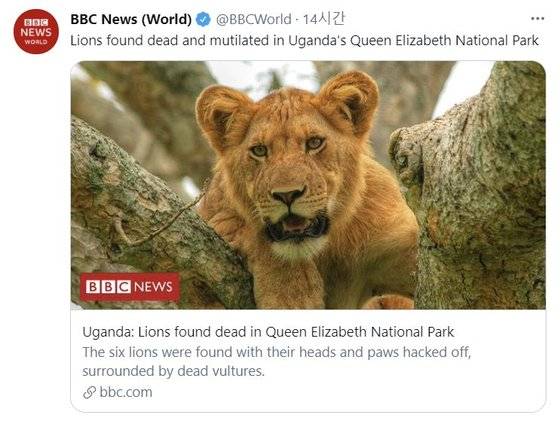Click the blue verified badge icon
This screenshot has height=424, width=560.
pos(203,19)
